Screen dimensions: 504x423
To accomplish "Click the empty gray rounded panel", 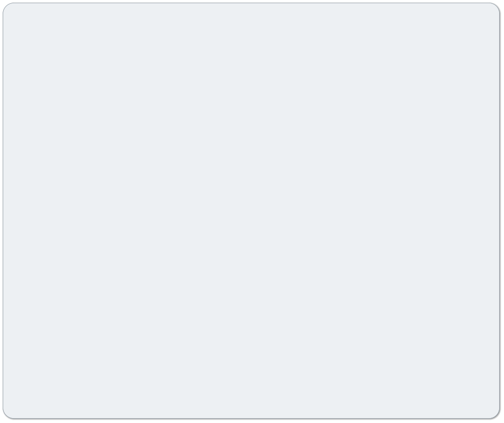I will [x=251, y=211].
